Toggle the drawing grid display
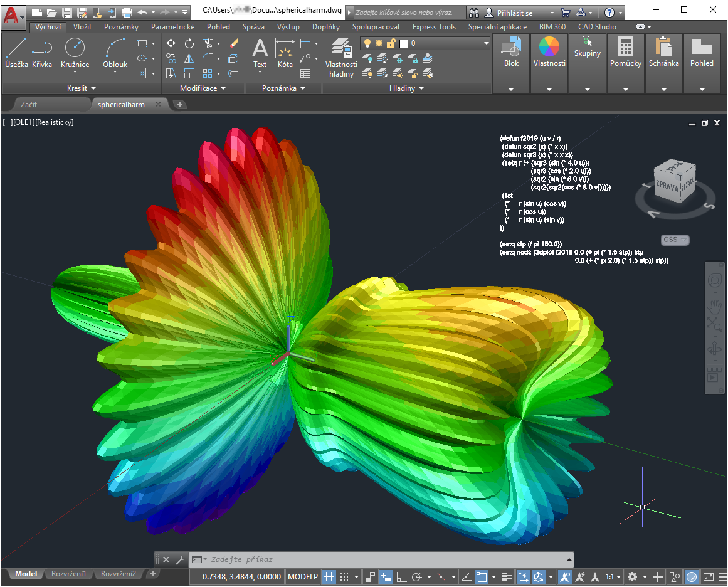 (x=329, y=577)
